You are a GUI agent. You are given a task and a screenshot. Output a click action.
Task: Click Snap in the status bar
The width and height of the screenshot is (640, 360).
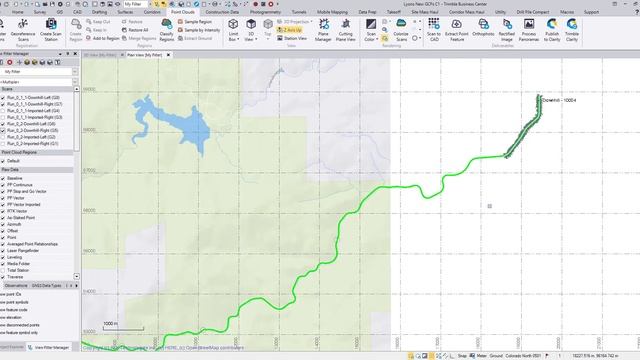(462, 356)
